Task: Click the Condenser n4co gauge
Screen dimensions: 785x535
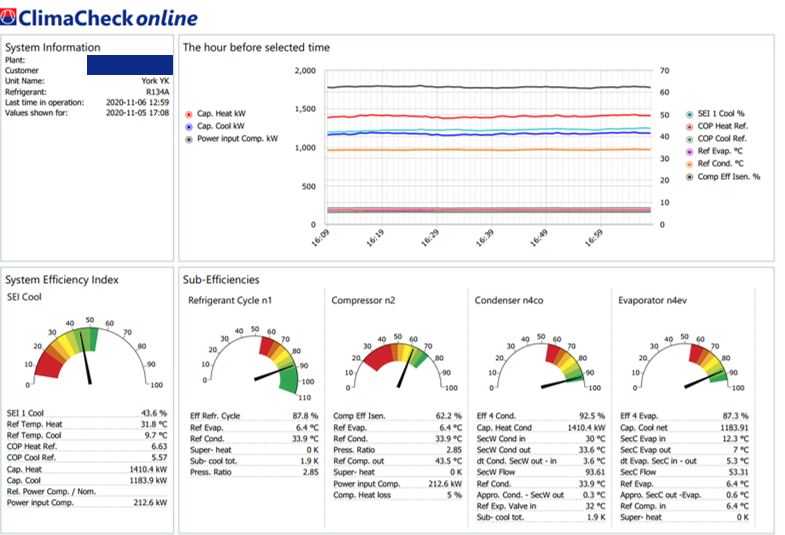Action: click(543, 361)
